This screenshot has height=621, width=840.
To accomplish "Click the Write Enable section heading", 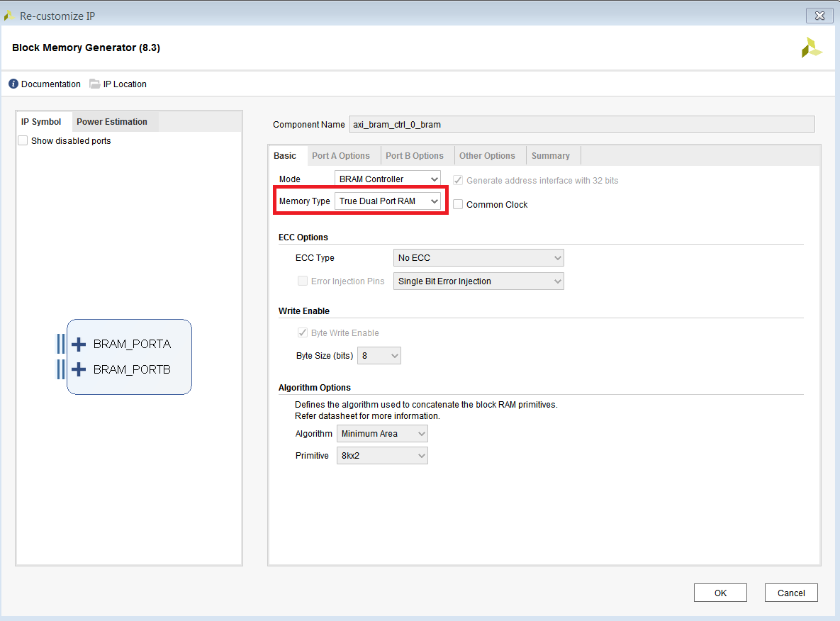I will 304,310.
